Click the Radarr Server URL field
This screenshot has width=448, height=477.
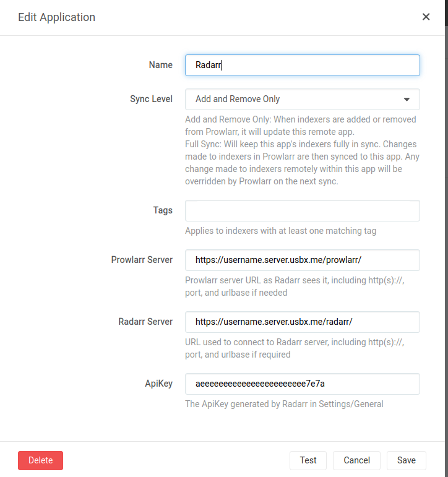coord(302,322)
